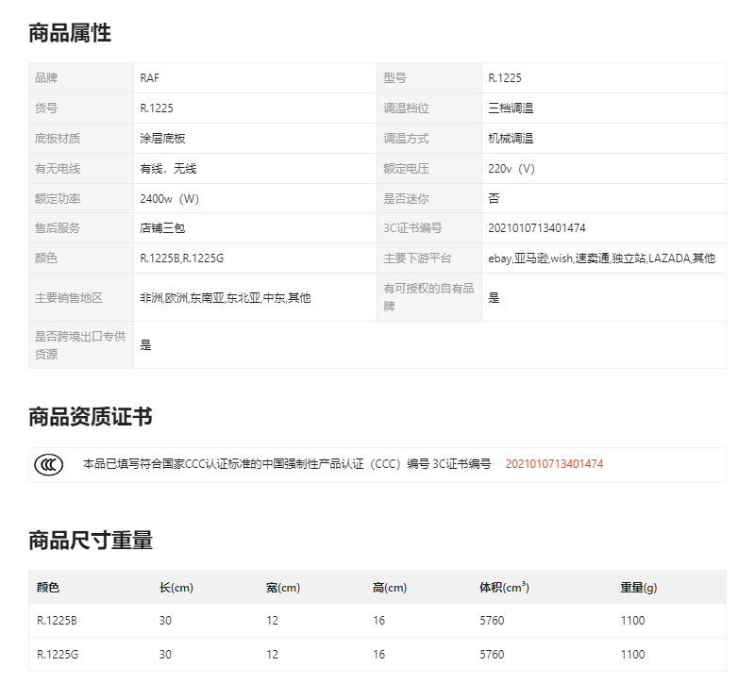The image size is (755, 700).
Task: Select the 商品尺寸重量 heading
Action: (x=91, y=541)
